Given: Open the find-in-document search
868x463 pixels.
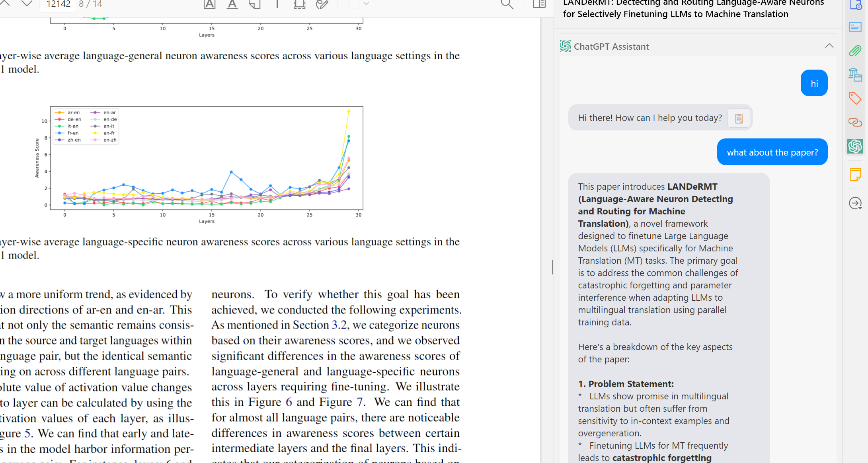Looking at the screenshot, I should tap(507, 4).
